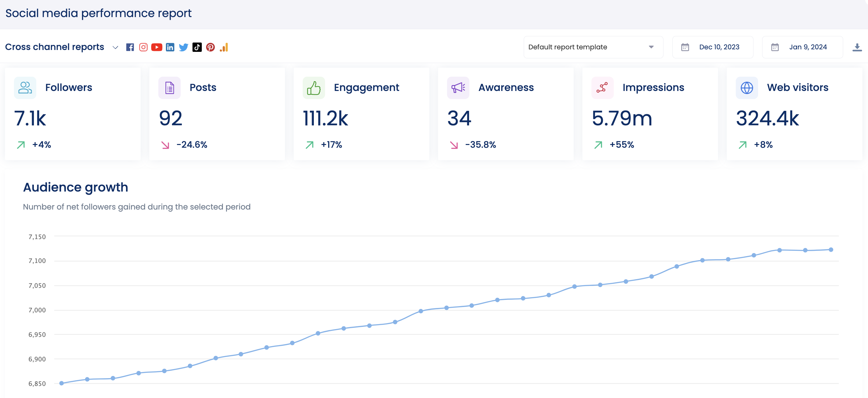Select the TikTok channel icon
Screen dimensions: 868x398
[x=197, y=47]
